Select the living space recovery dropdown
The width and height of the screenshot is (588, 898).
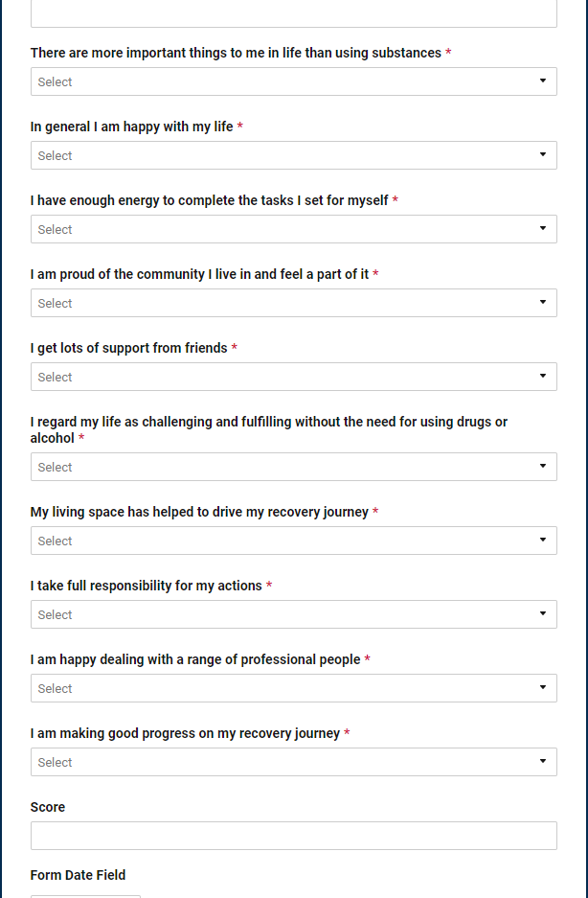tap(294, 541)
